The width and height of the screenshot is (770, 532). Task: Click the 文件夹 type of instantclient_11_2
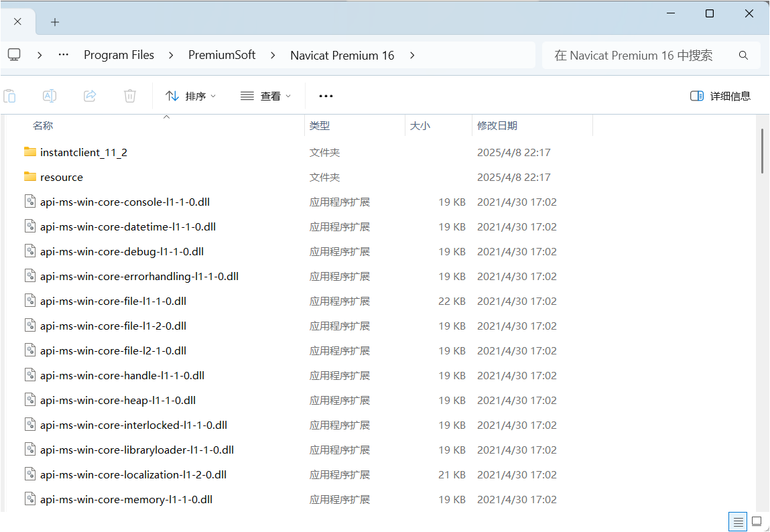pyautogui.click(x=324, y=153)
